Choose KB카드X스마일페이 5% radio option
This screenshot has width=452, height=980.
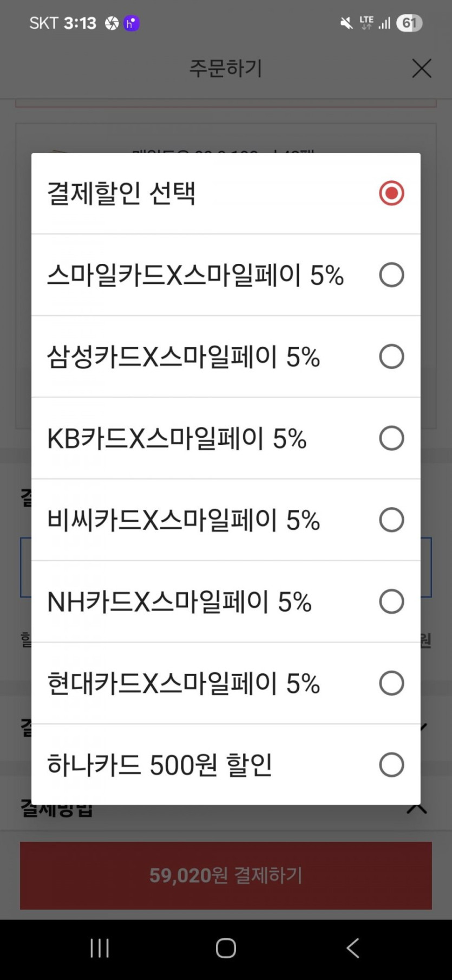coord(391,438)
